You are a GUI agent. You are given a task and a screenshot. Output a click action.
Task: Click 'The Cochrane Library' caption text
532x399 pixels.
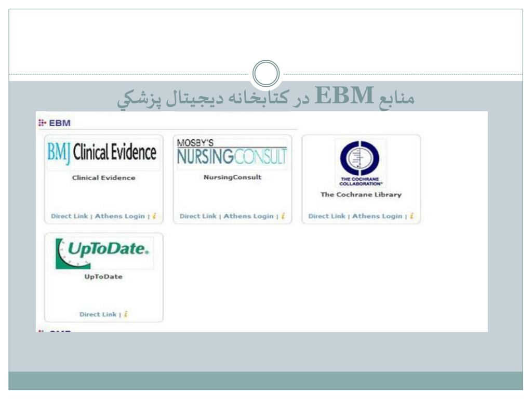[361, 194]
